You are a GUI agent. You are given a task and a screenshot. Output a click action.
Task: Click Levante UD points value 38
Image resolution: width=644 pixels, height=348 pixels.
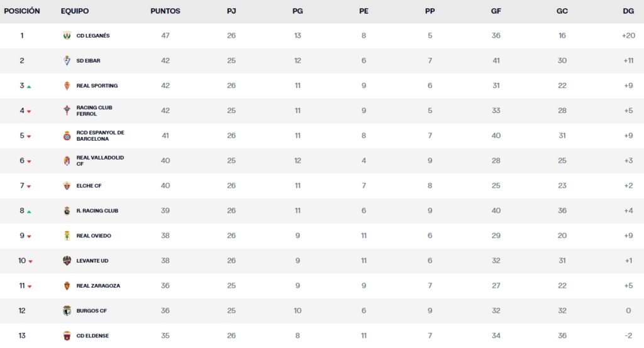[x=165, y=261]
